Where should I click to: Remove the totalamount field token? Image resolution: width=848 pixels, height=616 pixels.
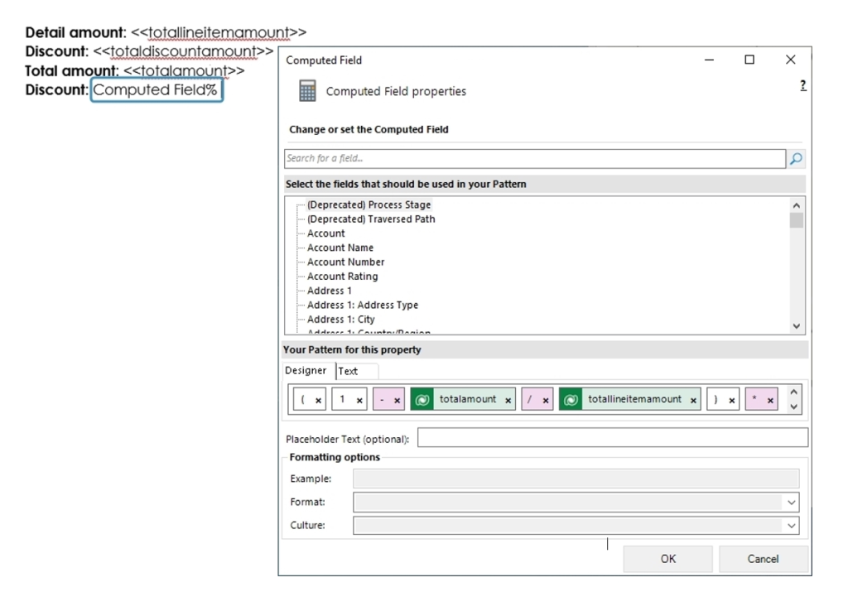click(508, 401)
